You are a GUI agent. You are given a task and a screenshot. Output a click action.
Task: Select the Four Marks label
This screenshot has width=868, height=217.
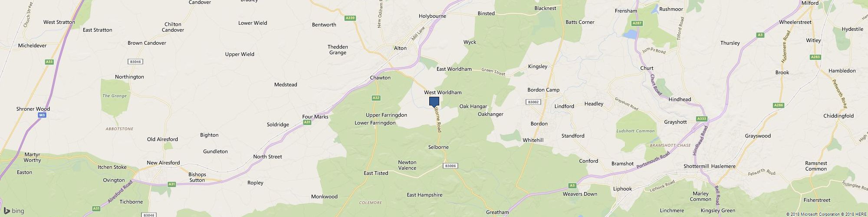point(315,117)
